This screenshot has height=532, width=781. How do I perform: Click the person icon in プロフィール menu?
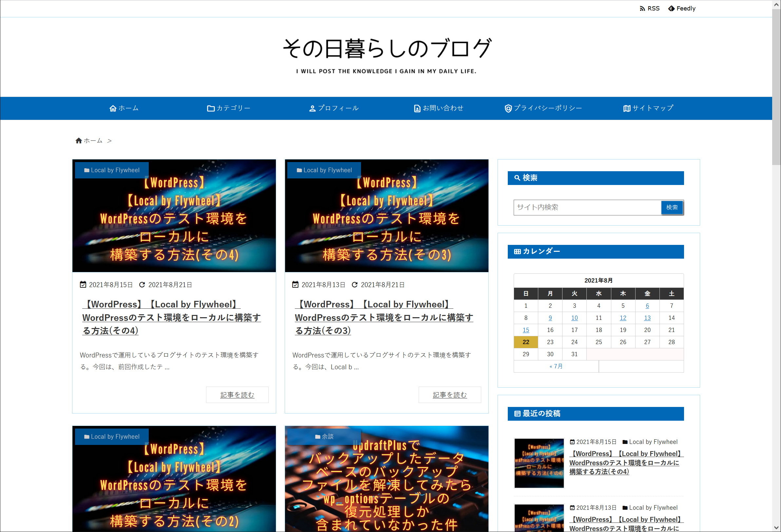312,108
